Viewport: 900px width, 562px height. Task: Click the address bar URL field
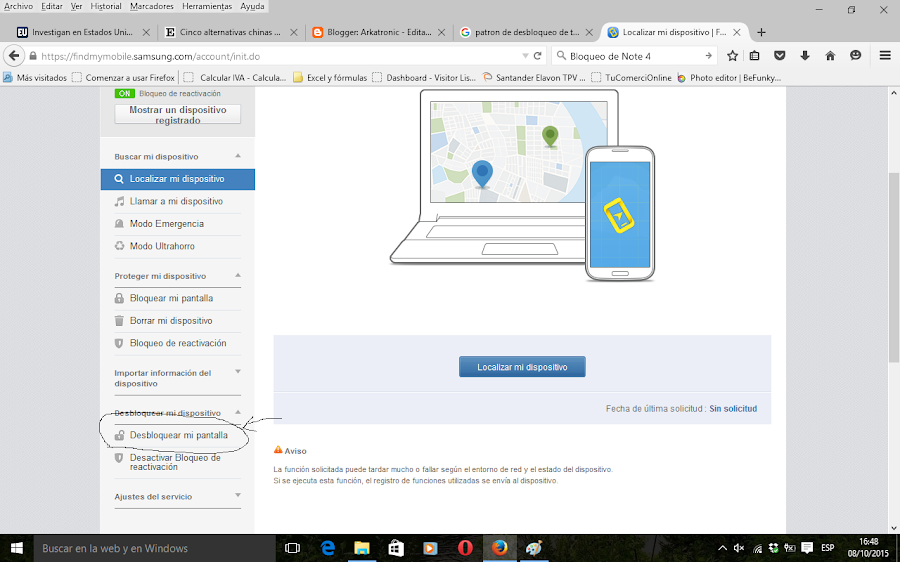(278, 56)
